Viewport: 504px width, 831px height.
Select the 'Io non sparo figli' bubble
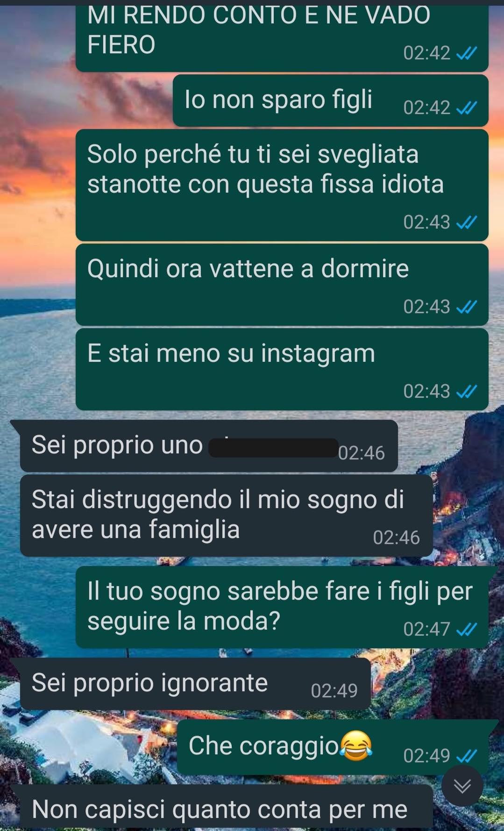[330, 100]
